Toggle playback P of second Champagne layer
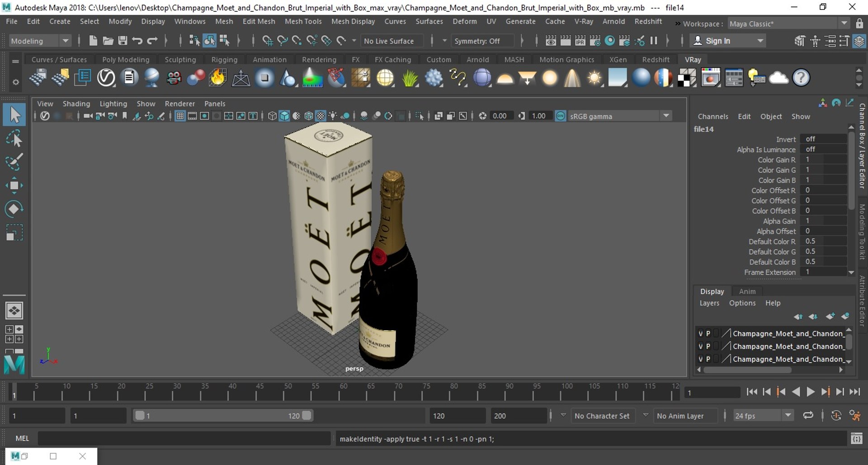The height and width of the screenshot is (465, 868). click(x=708, y=346)
